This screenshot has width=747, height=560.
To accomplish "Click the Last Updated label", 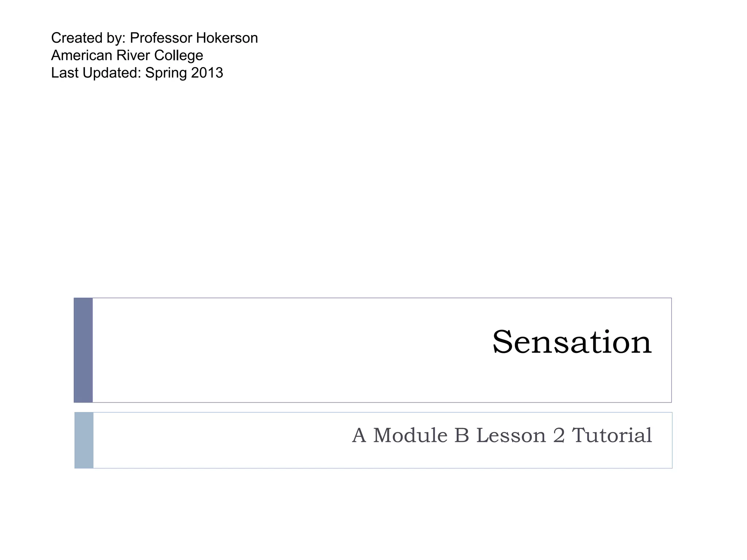I will (x=96, y=73).
